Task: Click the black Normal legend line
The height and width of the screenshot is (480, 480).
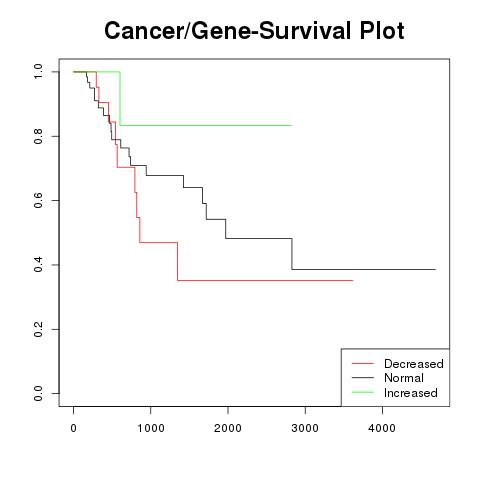Action: pos(363,378)
